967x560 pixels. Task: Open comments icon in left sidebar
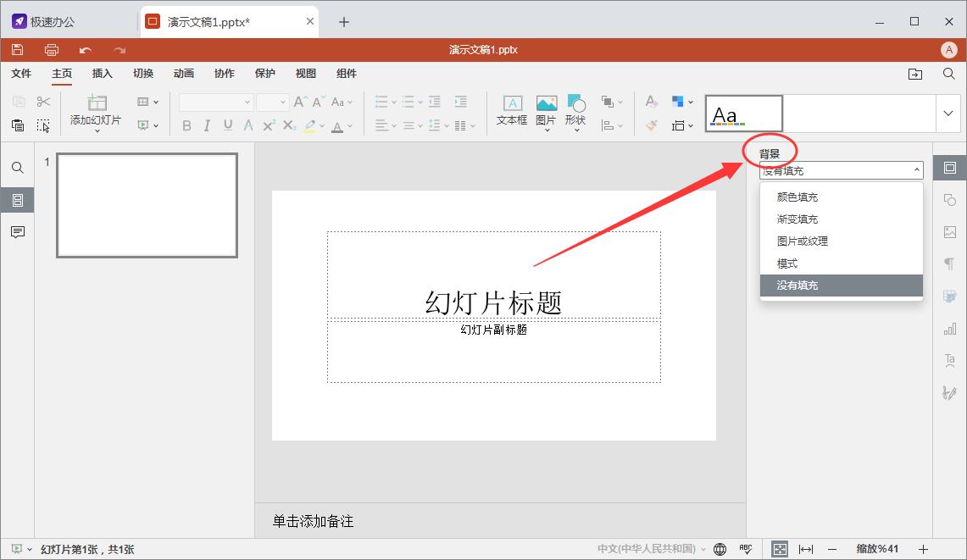point(18,232)
